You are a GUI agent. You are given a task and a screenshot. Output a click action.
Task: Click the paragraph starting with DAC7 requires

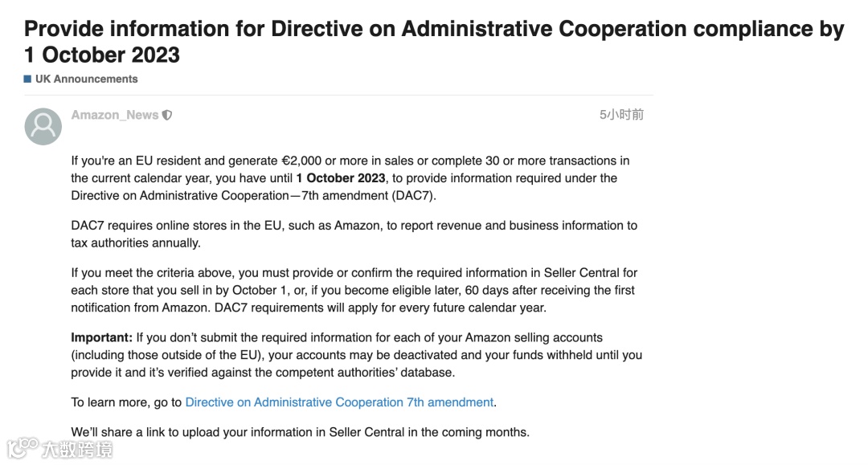(354, 235)
